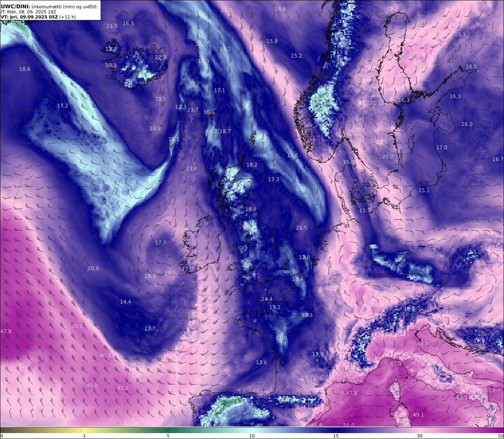Viewport: 504px width, 439px height.
Task: Click the 16.7 value at the right edge
Action: [498, 159]
